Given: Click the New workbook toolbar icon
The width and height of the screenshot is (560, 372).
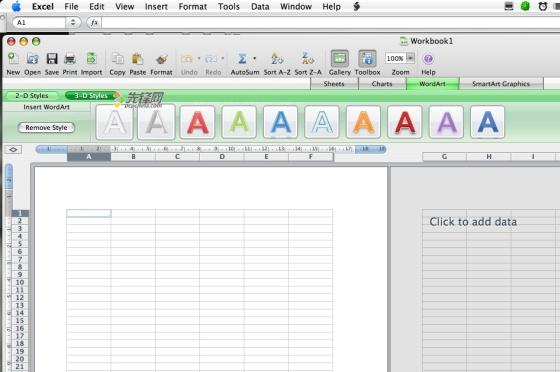Looking at the screenshot, I should pyautogui.click(x=13, y=59).
